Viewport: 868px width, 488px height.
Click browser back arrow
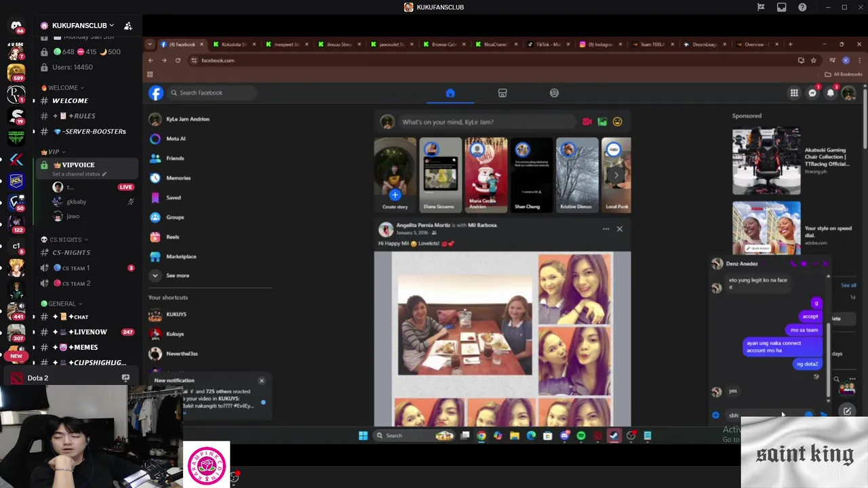tap(151, 60)
